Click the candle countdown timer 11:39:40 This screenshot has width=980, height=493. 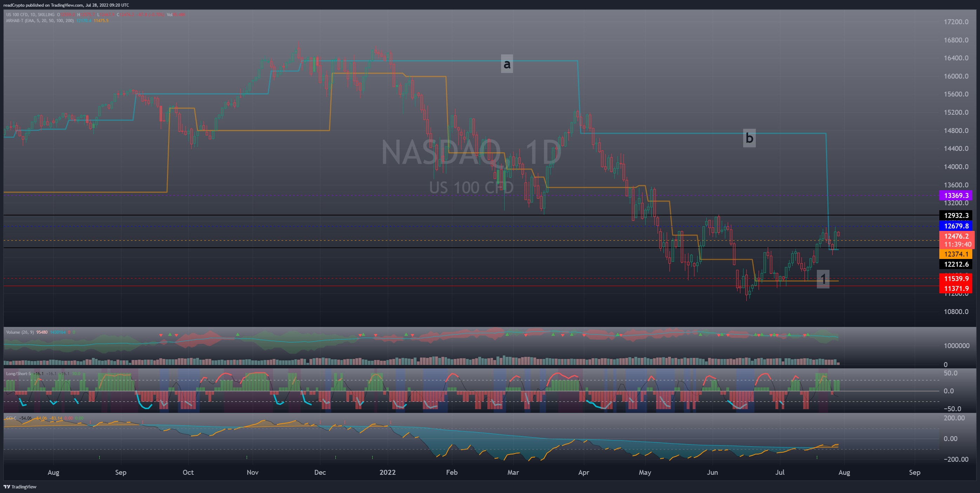(958, 245)
